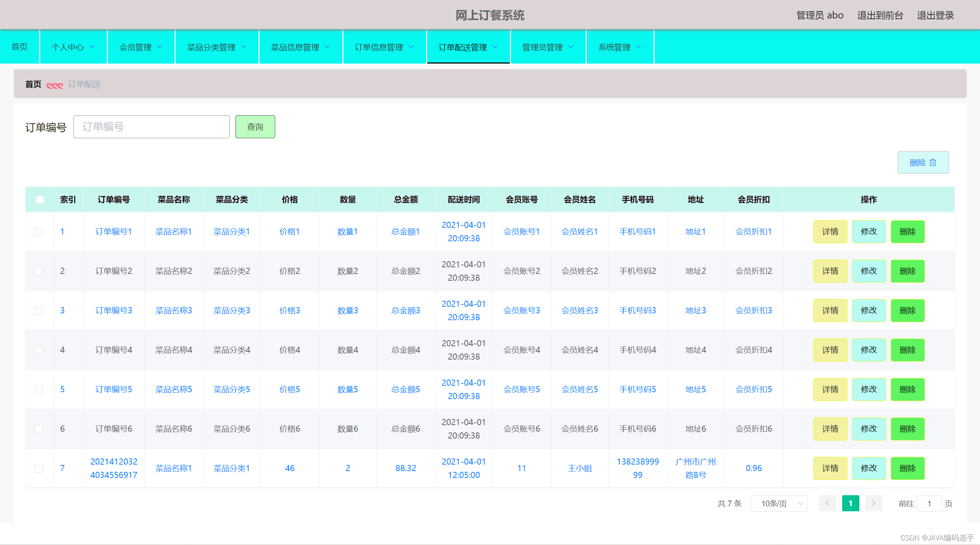
Task: Click 退出登录 link in header
Action: pyautogui.click(x=935, y=15)
